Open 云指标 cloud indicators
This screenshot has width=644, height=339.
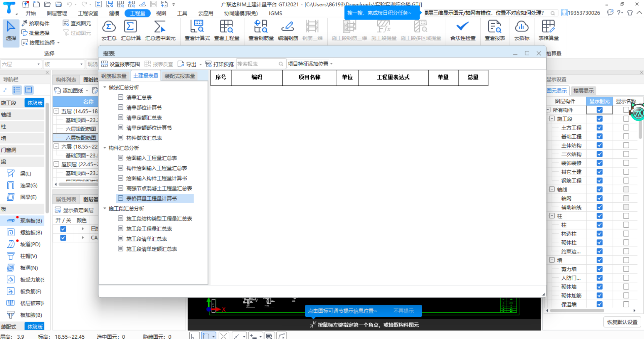tap(522, 30)
